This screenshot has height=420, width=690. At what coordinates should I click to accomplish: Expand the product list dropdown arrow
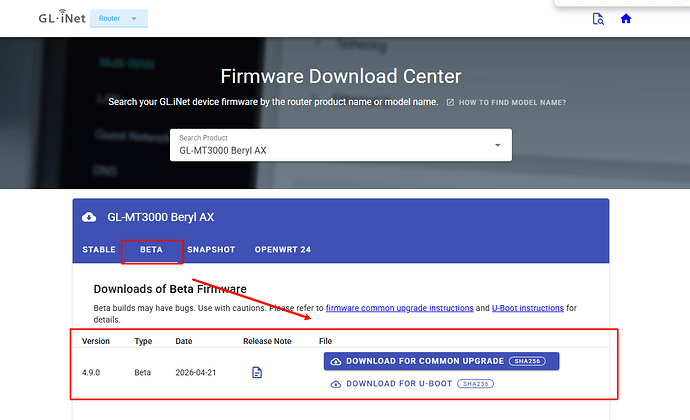(x=498, y=145)
